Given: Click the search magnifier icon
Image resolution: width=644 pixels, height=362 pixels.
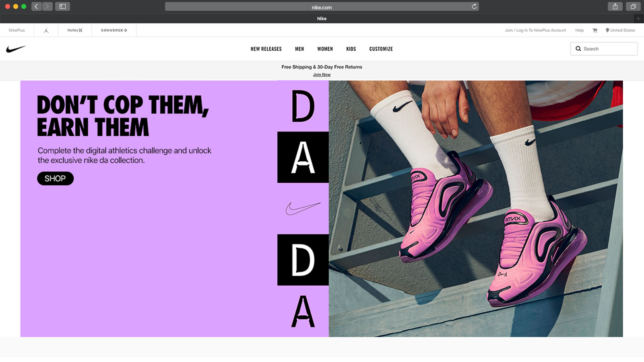Looking at the screenshot, I should pyautogui.click(x=578, y=49).
